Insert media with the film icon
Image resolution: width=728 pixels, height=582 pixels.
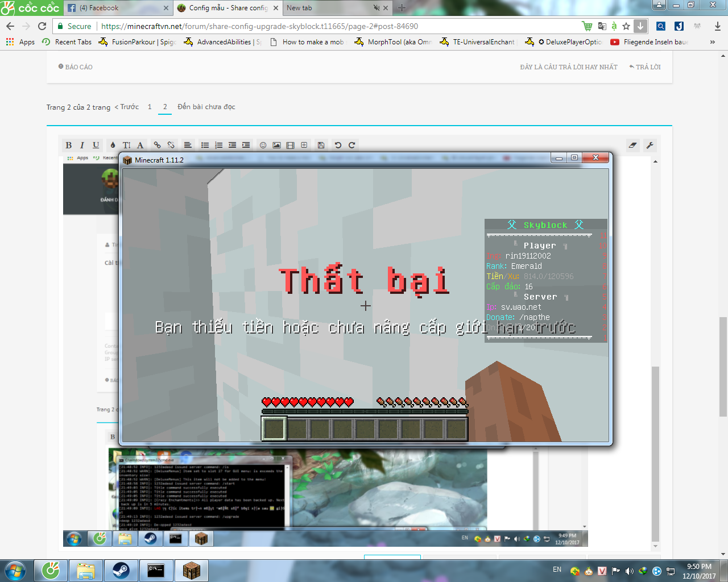tap(290, 145)
